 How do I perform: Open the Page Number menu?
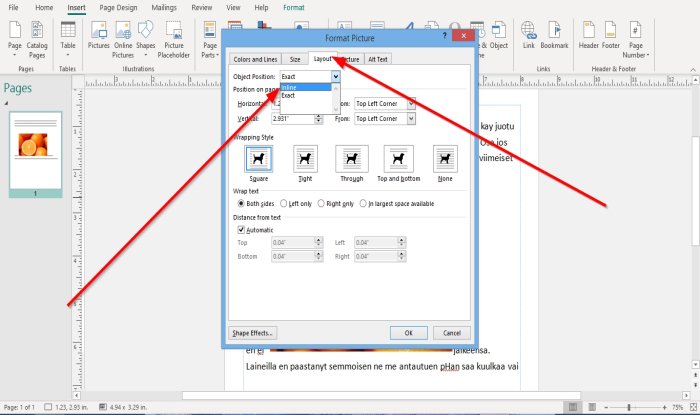(x=636, y=39)
